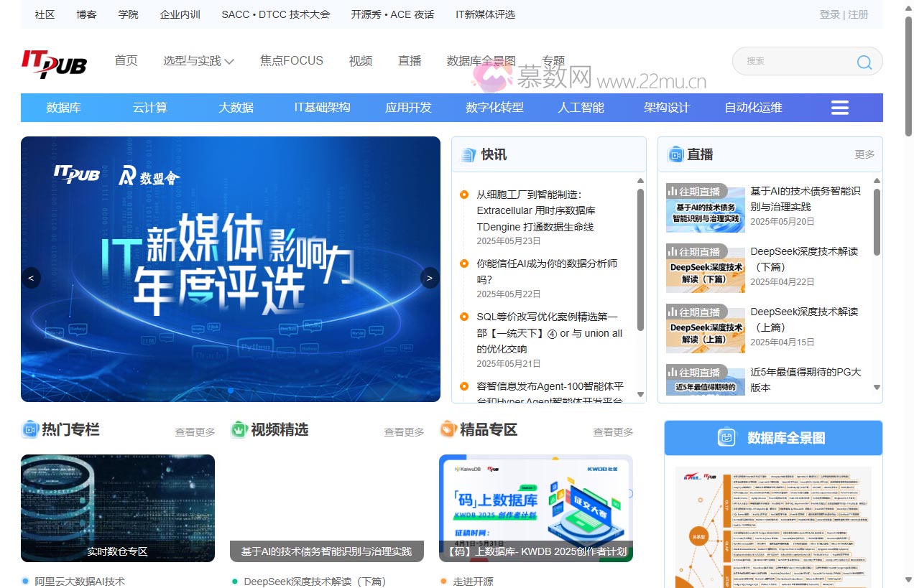Open the 数据库全景图 panorama icon
914x588 pixels.
click(727, 437)
